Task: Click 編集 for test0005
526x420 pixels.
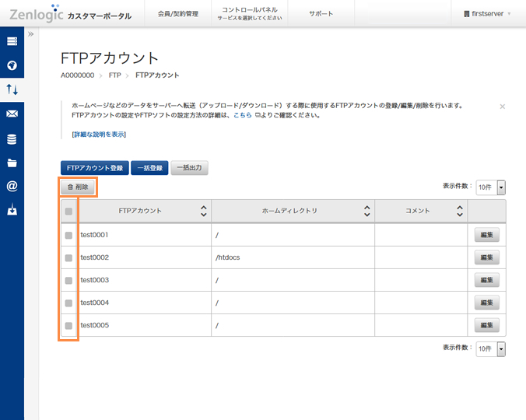Action: pos(487,325)
